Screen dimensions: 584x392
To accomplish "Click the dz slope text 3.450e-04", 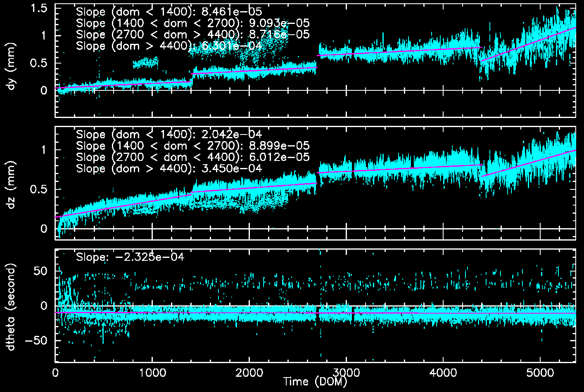I will pyautogui.click(x=232, y=169).
